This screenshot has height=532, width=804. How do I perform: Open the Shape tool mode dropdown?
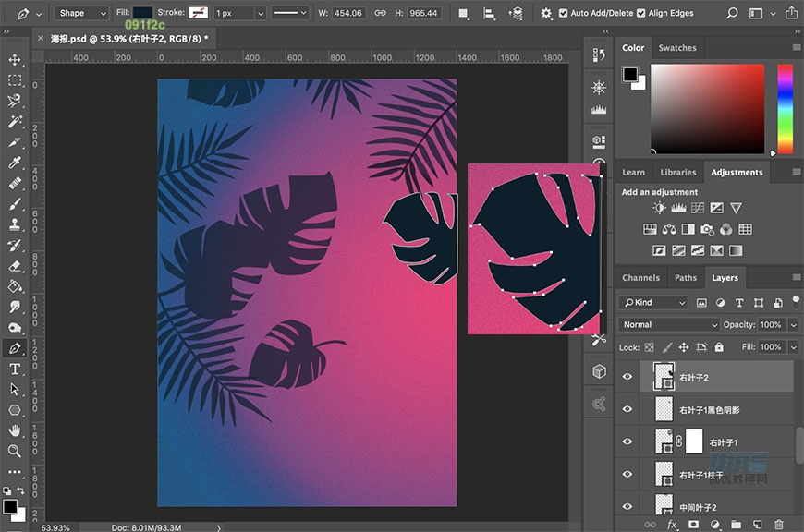click(x=80, y=14)
